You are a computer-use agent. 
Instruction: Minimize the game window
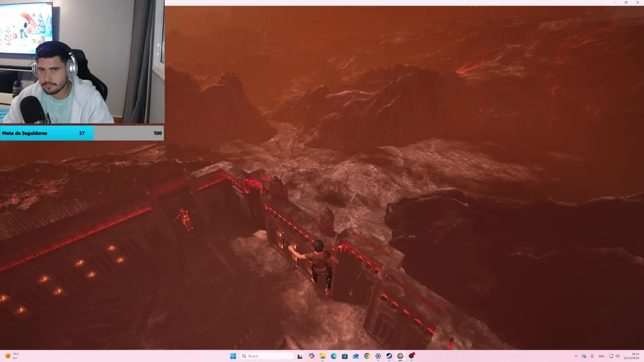coord(614,3)
